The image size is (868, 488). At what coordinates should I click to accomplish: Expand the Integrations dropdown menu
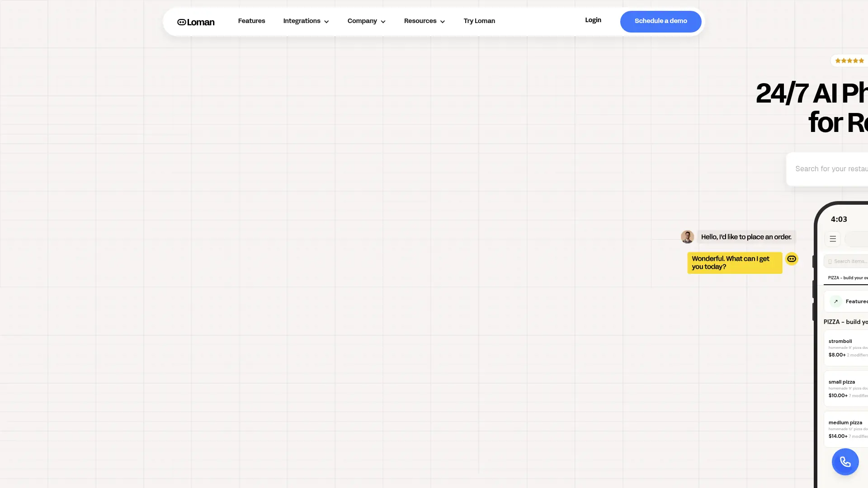306,21
